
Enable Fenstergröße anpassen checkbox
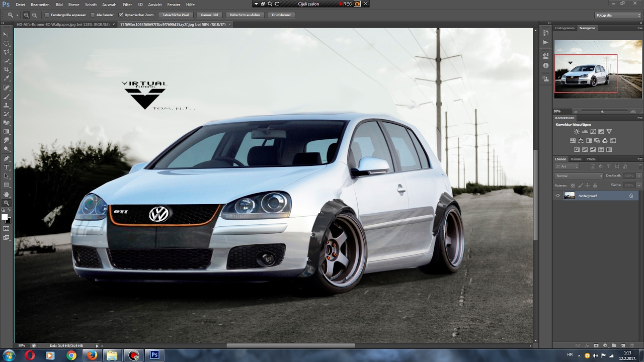coord(47,15)
